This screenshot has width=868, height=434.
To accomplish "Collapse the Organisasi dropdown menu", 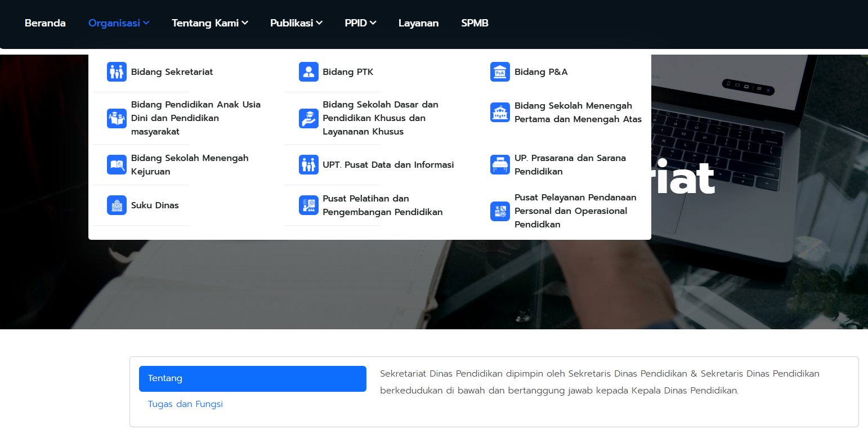I will tap(119, 23).
